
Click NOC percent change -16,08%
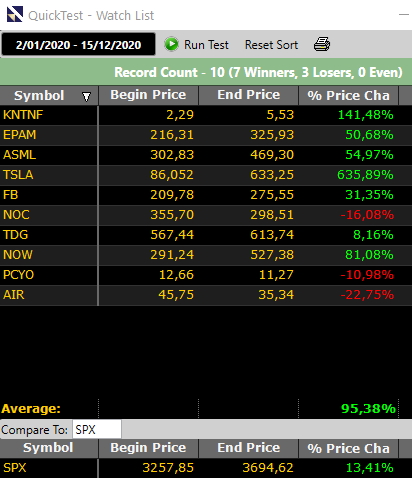(367, 215)
